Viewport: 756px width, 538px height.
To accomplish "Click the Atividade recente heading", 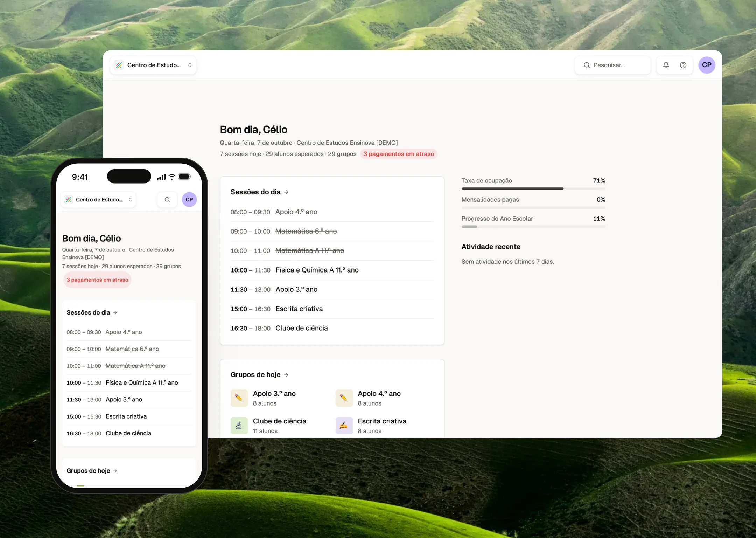I will click(491, 247).
